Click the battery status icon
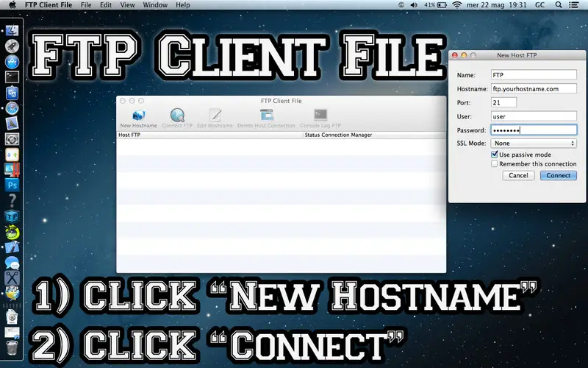 point(442,5)
